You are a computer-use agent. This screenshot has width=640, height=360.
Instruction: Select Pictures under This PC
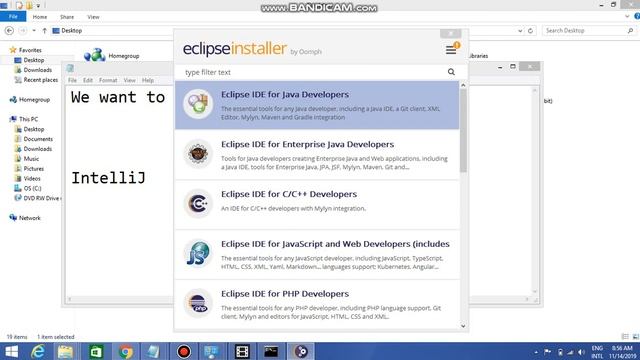[33, 169]
